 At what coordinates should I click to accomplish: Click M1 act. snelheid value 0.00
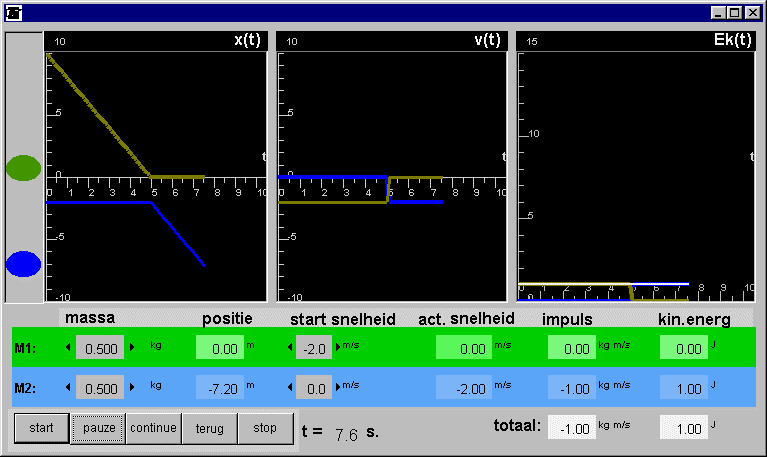click(464, 347)
